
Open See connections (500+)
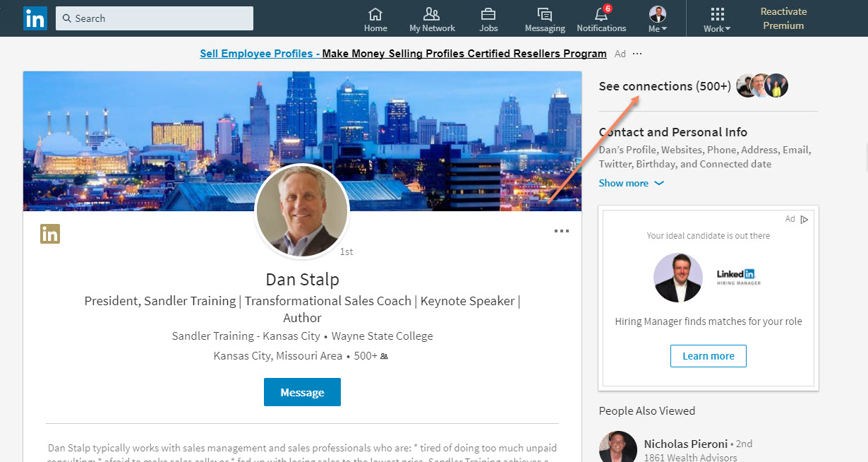tap(664, 85)
